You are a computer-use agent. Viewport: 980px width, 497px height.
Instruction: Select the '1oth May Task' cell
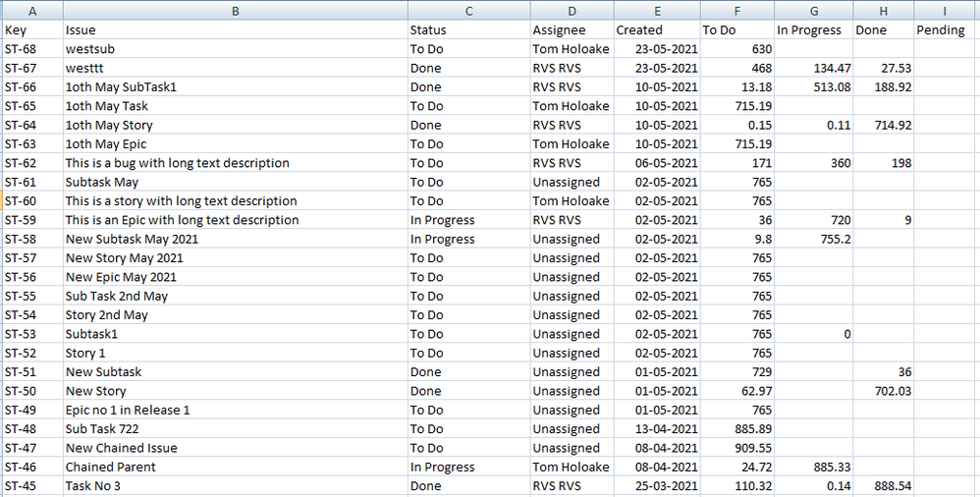pyautogui.click(x=235, y=106)
